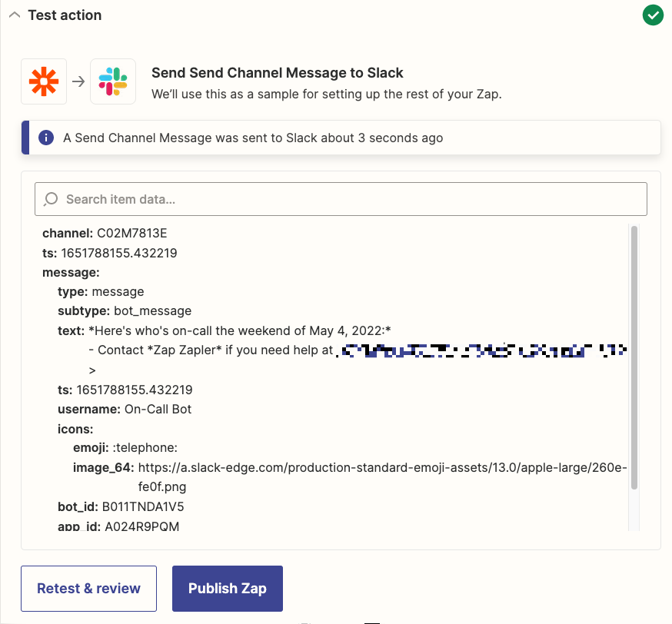Click Send Channel Message to Slack title

coord(278,73)
